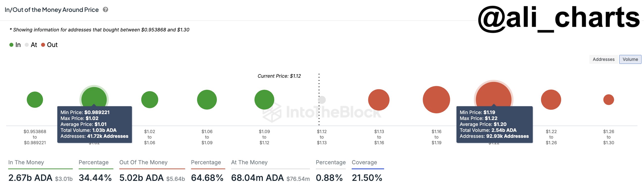
Task: Click the In The Money 2.67b ADA stat
Action: pos(30,178)
